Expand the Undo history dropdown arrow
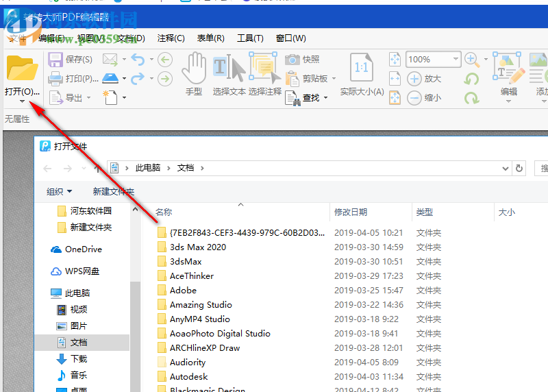The height and width of the screenshot is (392, 548). point(151,60)
